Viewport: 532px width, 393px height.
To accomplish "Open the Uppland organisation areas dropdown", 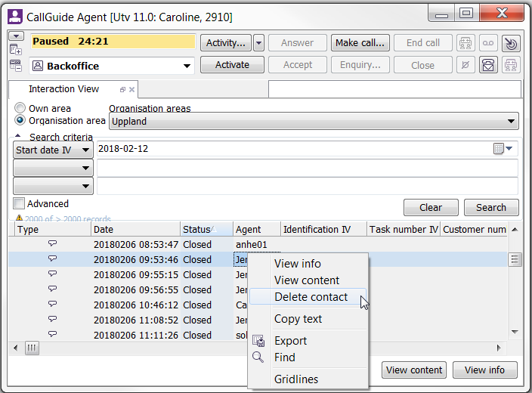I will tap(314, 121).
